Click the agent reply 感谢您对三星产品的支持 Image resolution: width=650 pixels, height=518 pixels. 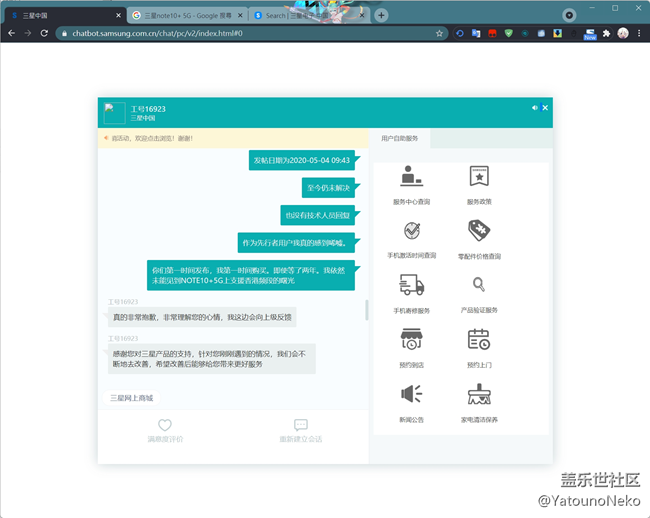211,359
